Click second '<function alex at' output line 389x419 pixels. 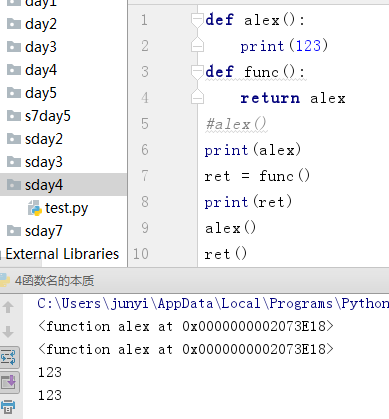click(x=186, y=349)
